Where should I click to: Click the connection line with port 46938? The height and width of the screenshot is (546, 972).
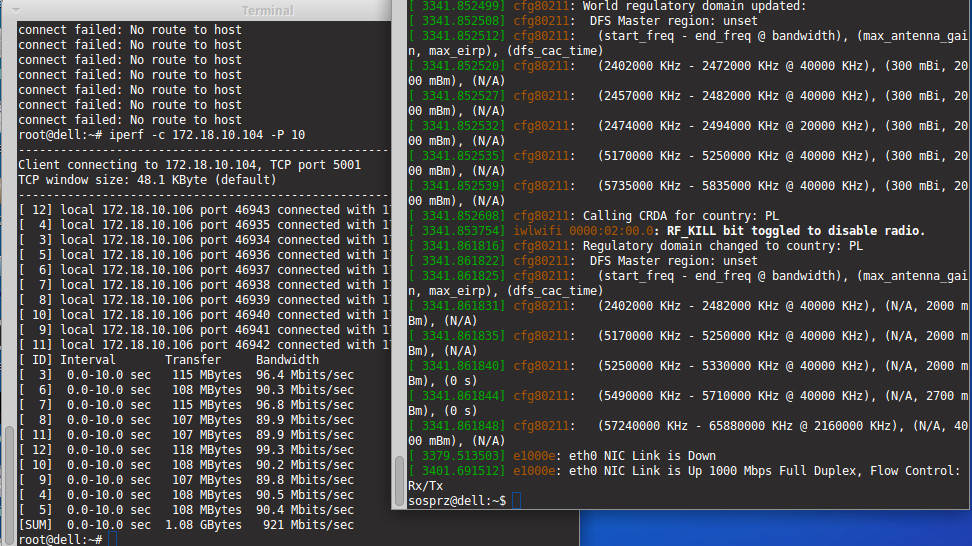[205, 285]
